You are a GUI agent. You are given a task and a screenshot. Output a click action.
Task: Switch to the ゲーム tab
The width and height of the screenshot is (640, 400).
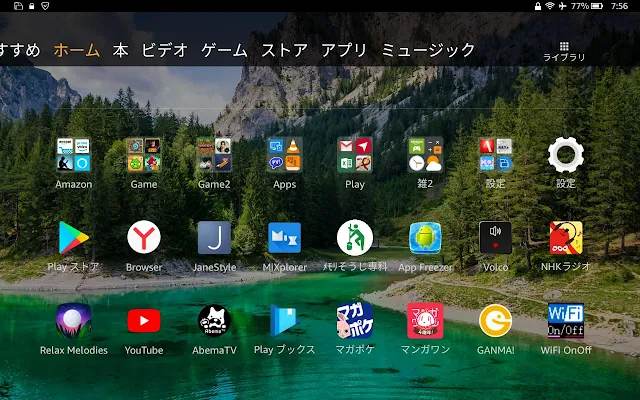coord(224,51)
